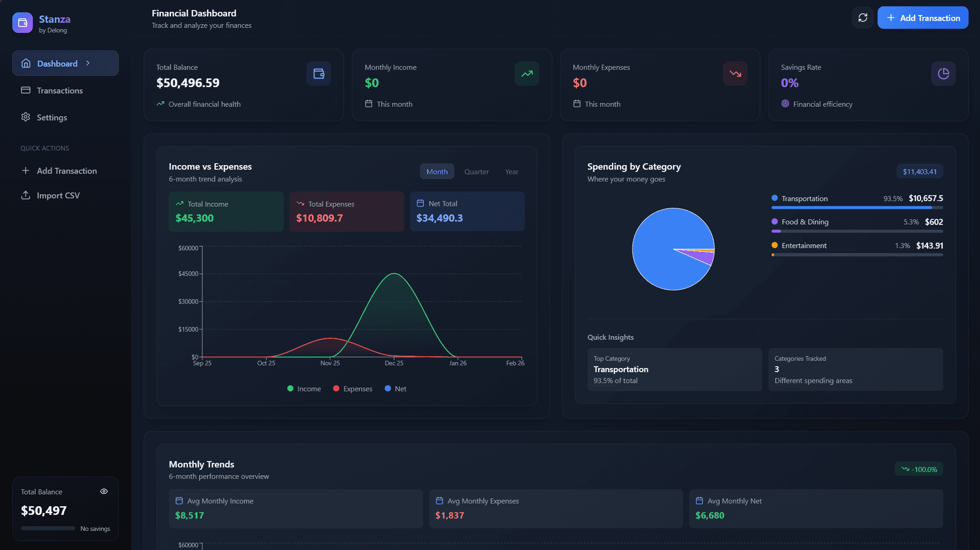Click the wallet icon on Total Balance card

tap(318, 73)
